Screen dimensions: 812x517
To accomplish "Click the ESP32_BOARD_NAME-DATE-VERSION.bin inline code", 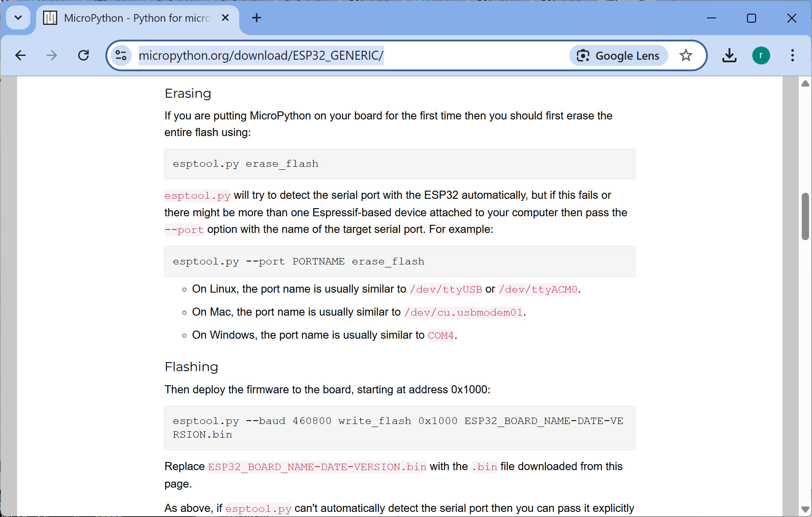I will 317,467.
